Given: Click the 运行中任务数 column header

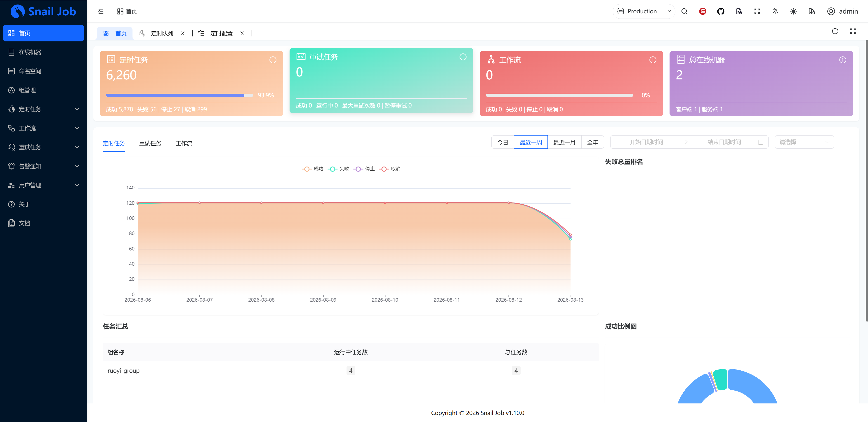Looking at the screenshot, I should click(x=351, y=352).
